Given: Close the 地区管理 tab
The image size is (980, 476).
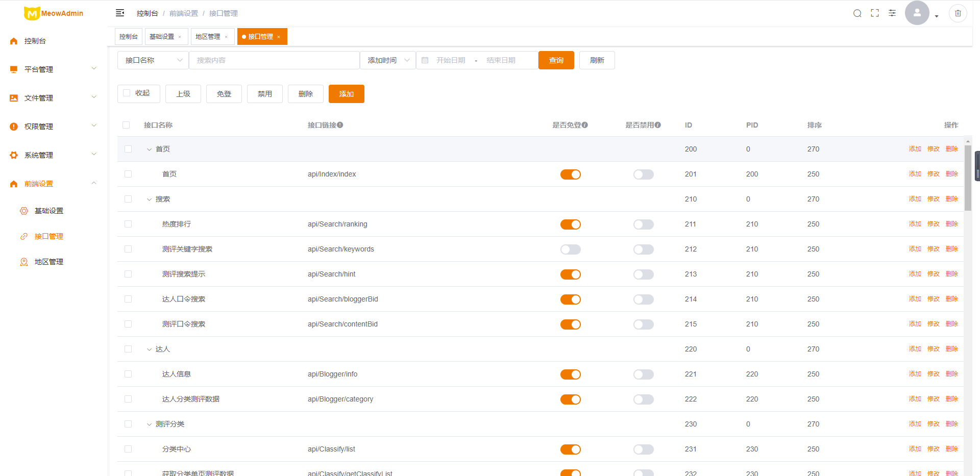Looking at the screenshot, I should coord(226,37).
